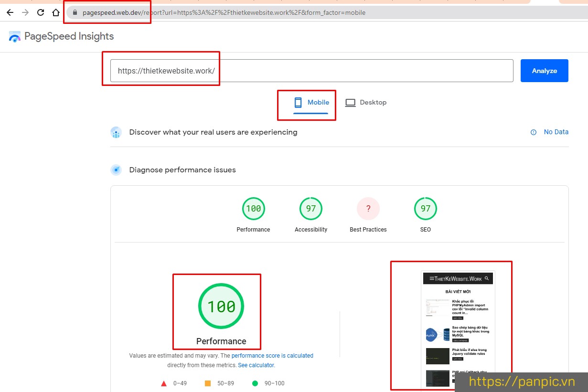Focus the browser address bar URL

coord(224,13)
